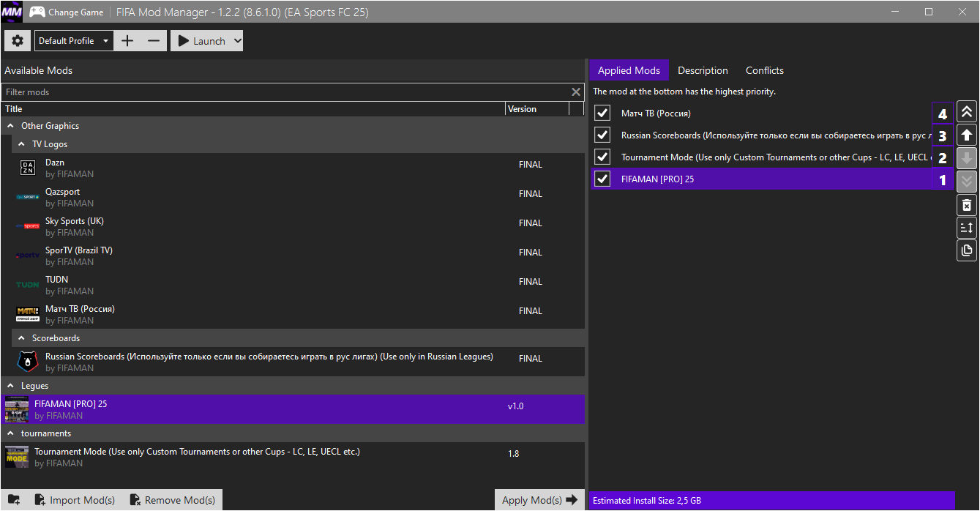Open the Default Profile dropdown

(73, 41)
